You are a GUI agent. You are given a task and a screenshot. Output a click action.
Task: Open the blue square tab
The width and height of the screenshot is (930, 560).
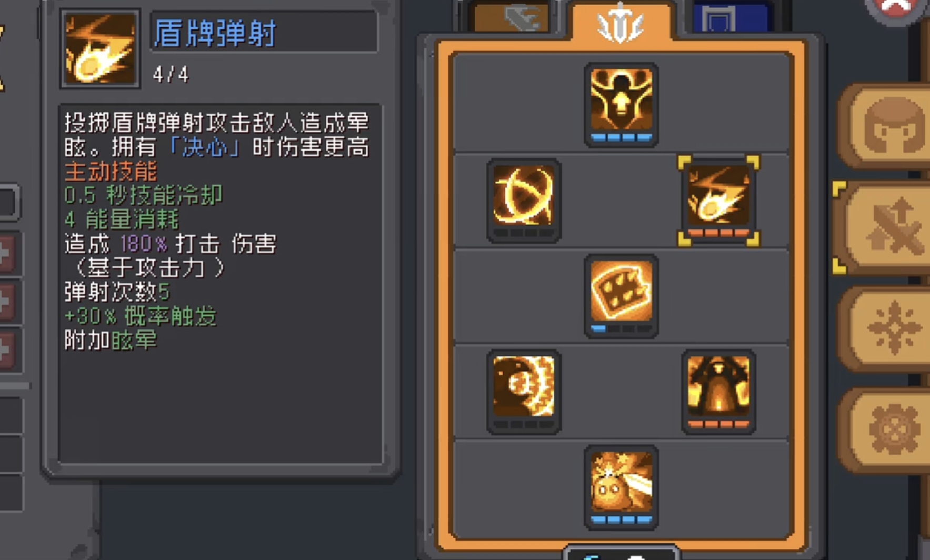(x=732, y=17)
